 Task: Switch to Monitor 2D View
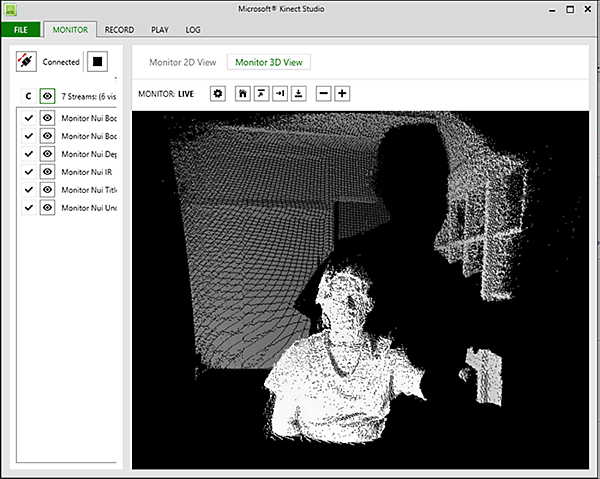tap(182, 62)
